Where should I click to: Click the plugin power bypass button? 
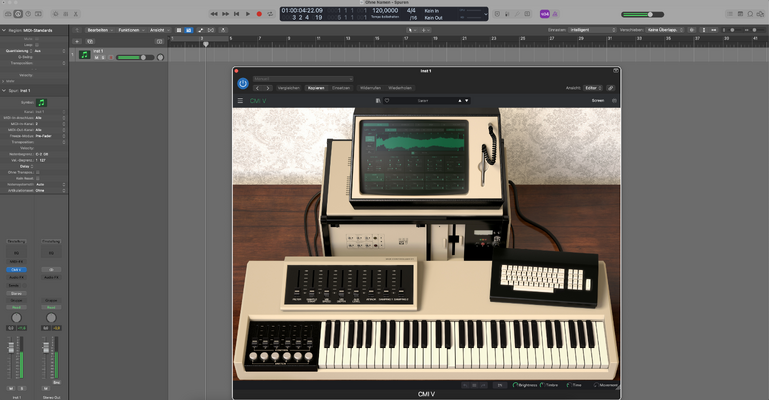243,84
